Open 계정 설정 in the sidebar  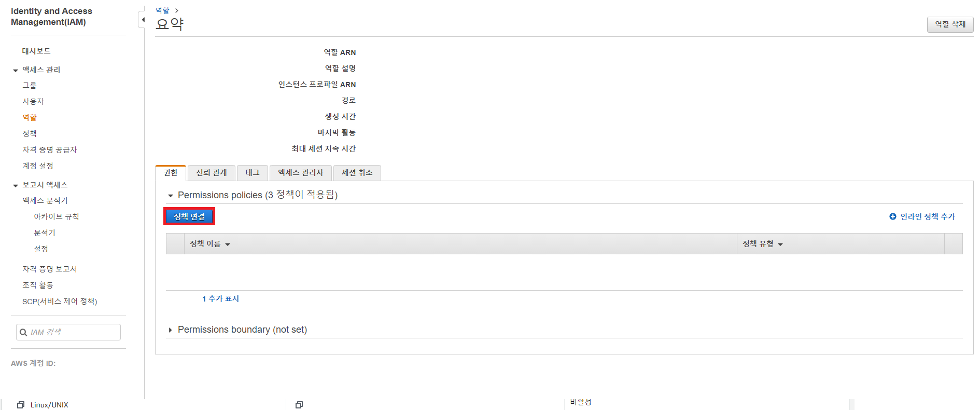click(x=38, y=166)
